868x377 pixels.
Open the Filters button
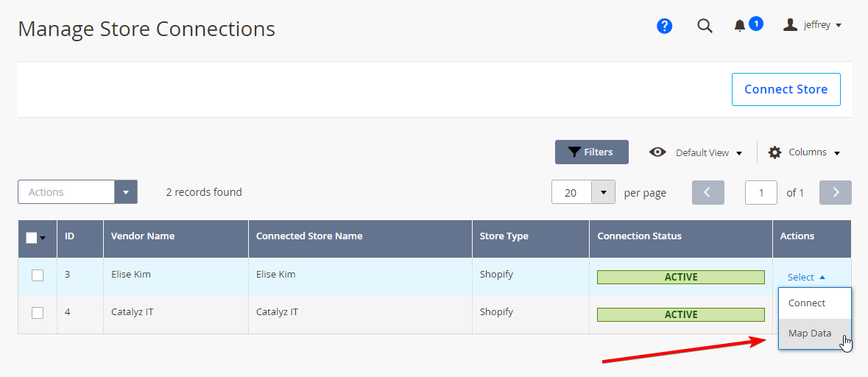[x=592, y=152]
